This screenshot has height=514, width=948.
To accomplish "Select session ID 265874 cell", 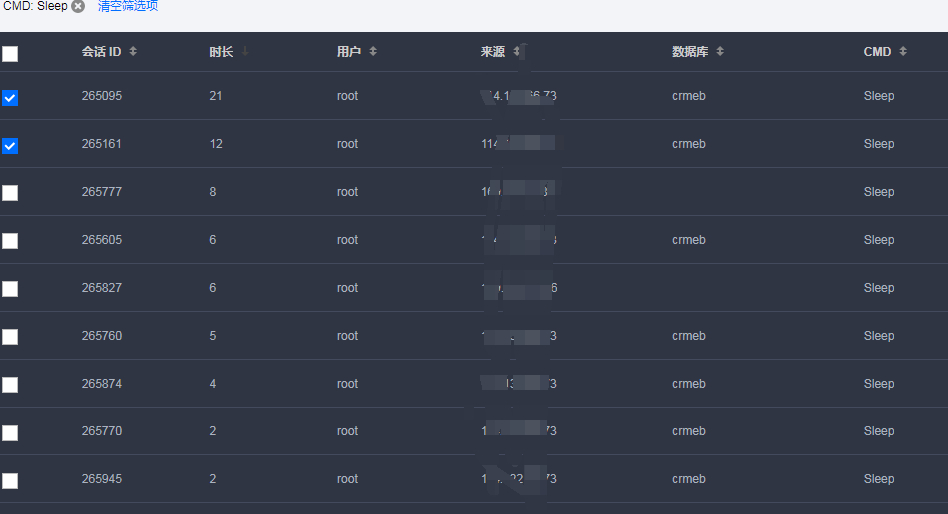I will [102, 384].
